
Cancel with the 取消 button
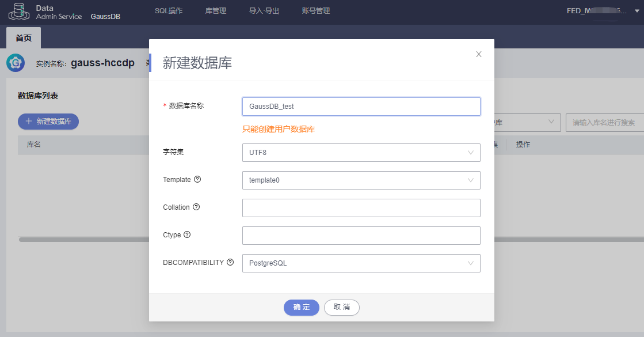342,308
